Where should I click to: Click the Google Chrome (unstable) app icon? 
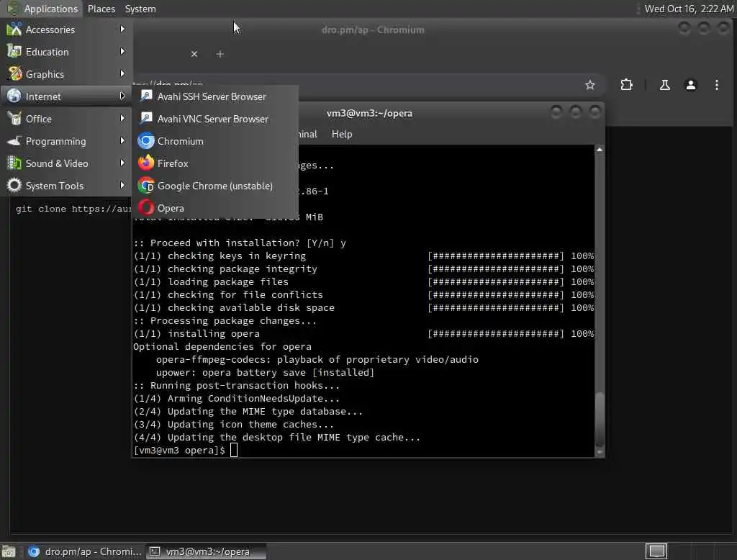point(146,186)
